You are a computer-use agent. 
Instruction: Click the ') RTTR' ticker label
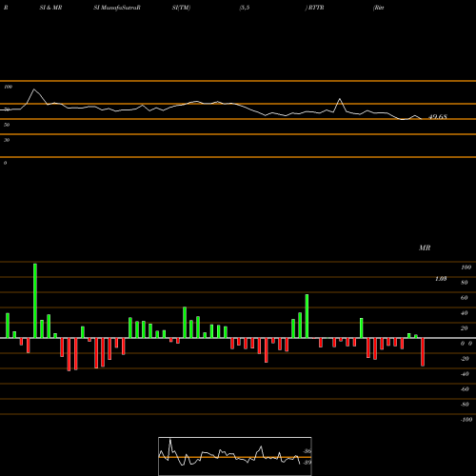pyautogui.click(x=314, y=8)
